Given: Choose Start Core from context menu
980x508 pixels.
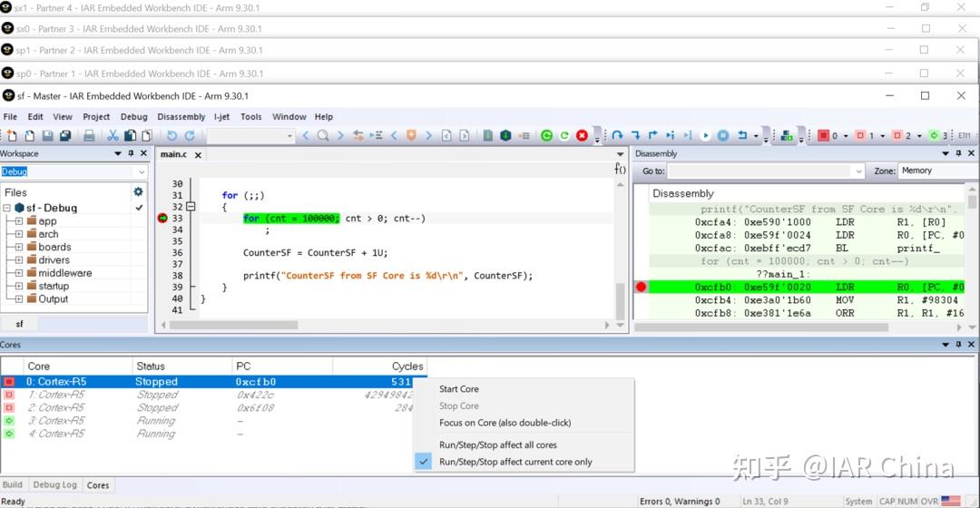Looking at the screenshot, I should point(459,388).
